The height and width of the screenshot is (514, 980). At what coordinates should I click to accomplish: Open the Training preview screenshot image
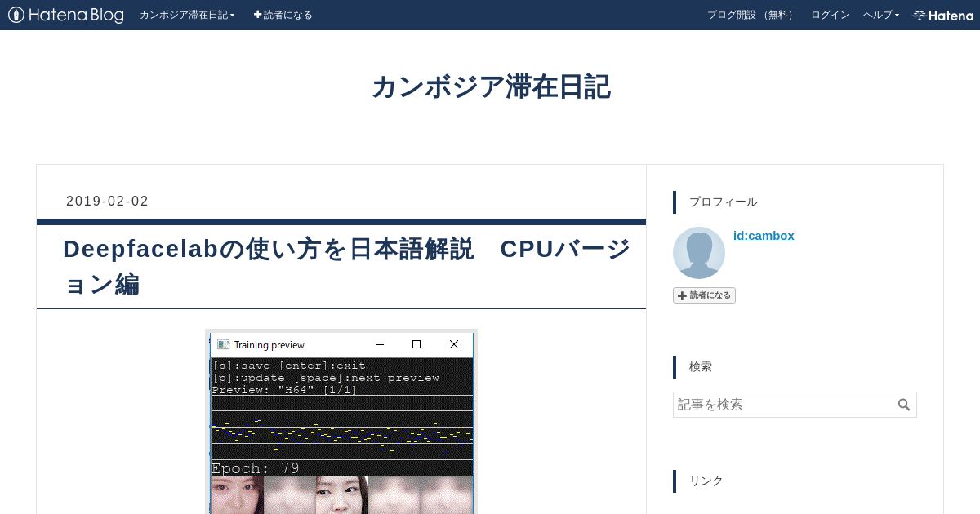click(341, 421)
